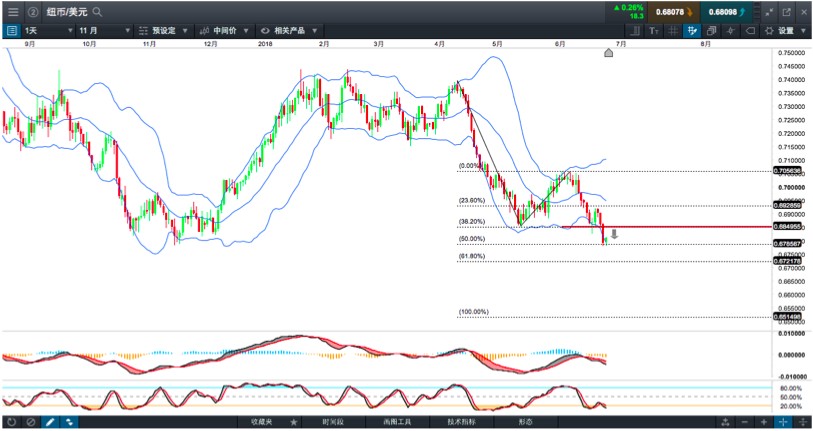Click the red 0.684955 horizontal price line label
This screenshot has height=431, width=813.
[787, 227]
